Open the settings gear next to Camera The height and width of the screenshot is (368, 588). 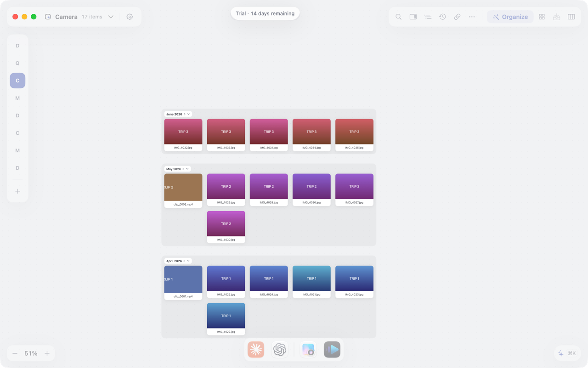pyautogui.click(x=130, y=17)
